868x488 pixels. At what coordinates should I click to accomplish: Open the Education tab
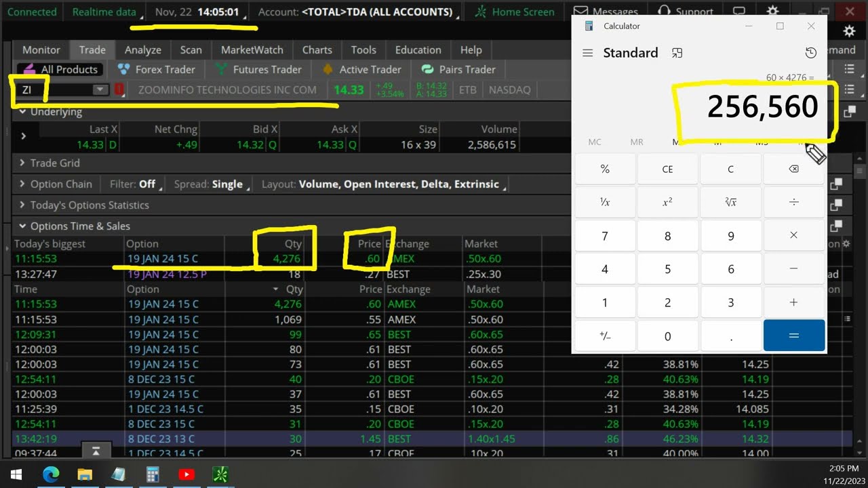tap(418, 49)
